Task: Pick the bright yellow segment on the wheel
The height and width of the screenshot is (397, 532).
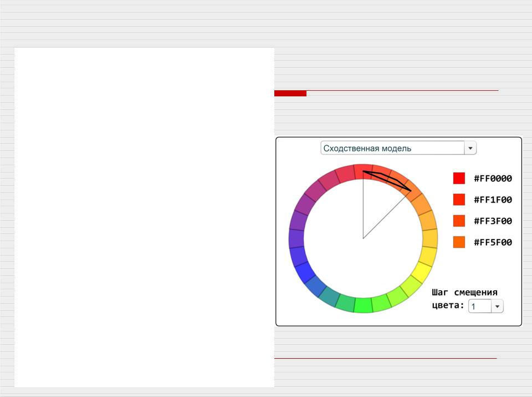Action: click(421, 272)
